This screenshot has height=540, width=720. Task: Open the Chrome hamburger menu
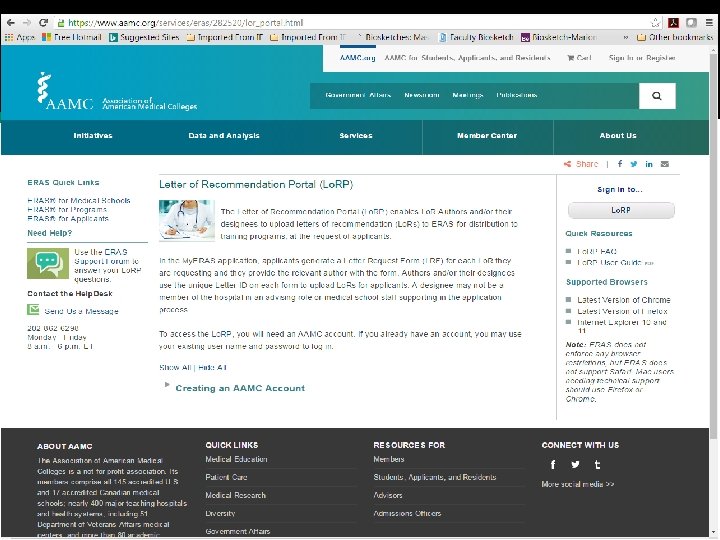tap(709, 22)
